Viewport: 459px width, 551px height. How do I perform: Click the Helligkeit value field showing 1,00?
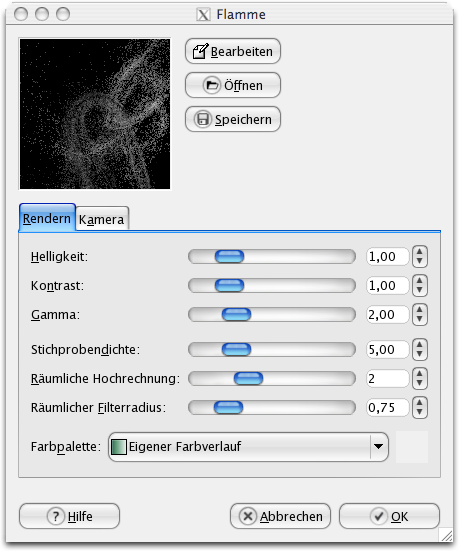coord(388,257)
